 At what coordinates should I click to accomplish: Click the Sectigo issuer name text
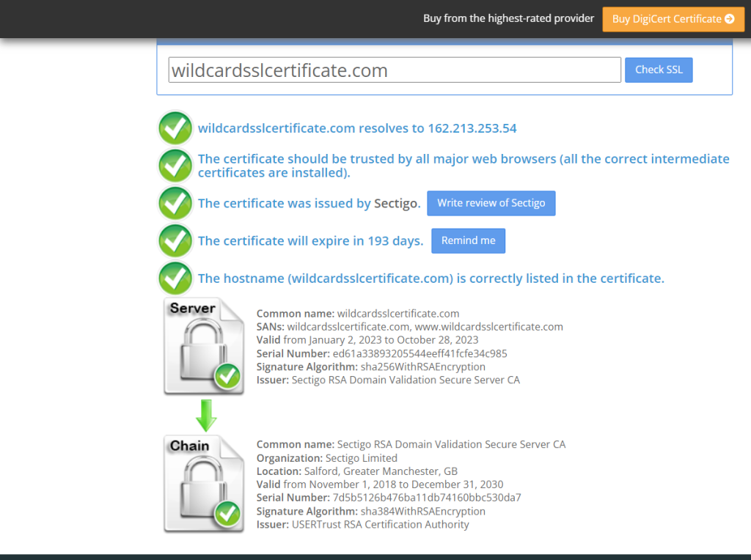click(x=397, y=203)
